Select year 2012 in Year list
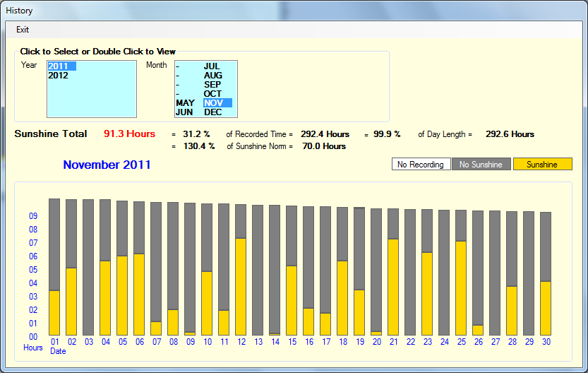588x373 pixels. click(59, 76)
